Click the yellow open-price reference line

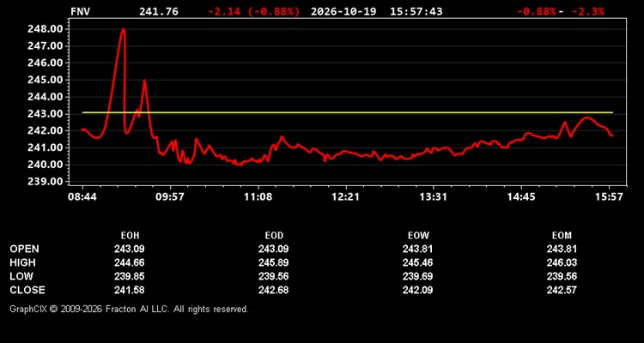pyautogui.click(x=348, y=112)
